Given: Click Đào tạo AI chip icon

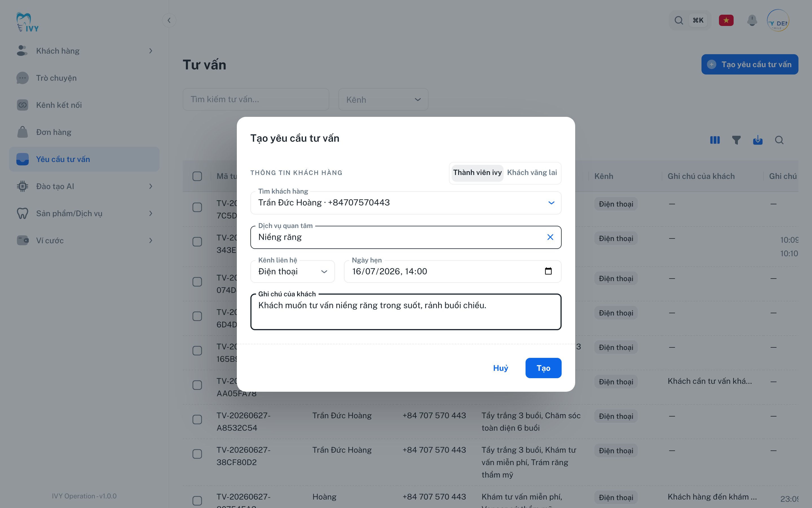Looking at the screenshot, I should [x=22, y=187].
